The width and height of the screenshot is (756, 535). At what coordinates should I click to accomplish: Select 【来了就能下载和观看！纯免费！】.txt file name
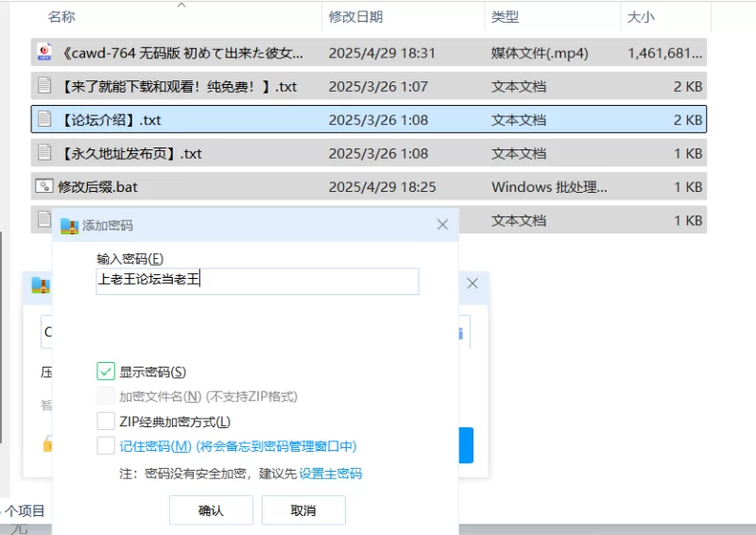179,86
